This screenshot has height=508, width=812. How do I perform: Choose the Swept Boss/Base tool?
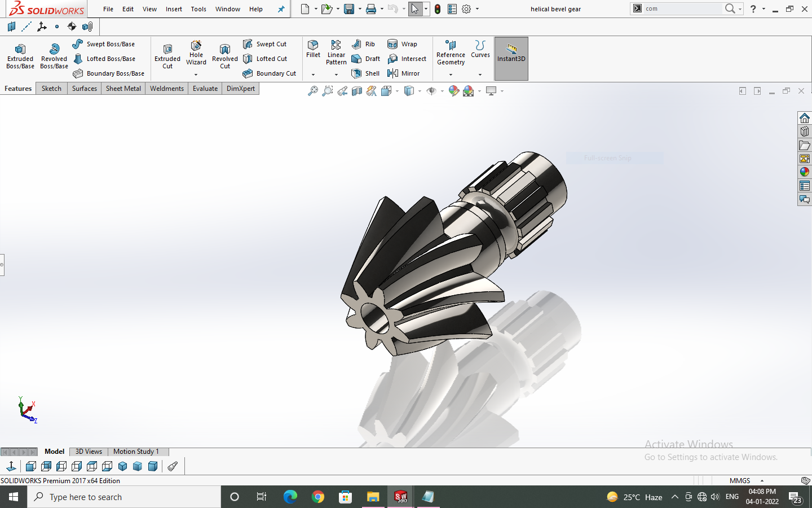(x=104, y=44)
